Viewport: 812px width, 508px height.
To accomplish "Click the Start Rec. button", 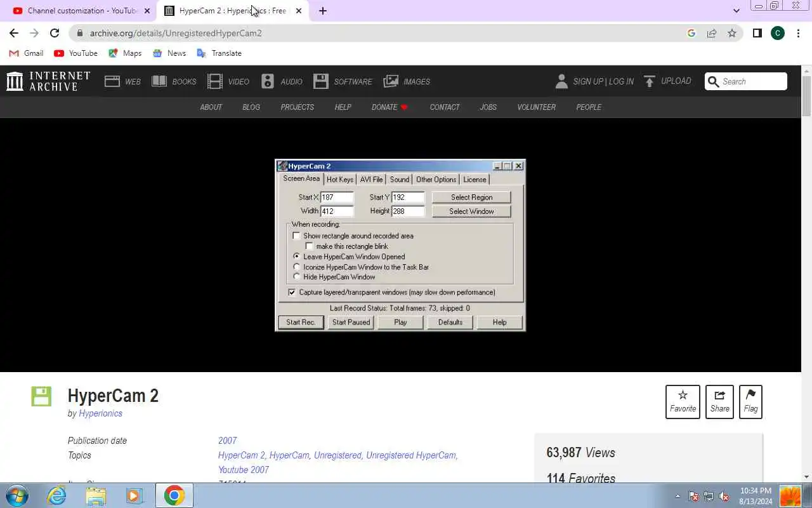I will 301,323.
